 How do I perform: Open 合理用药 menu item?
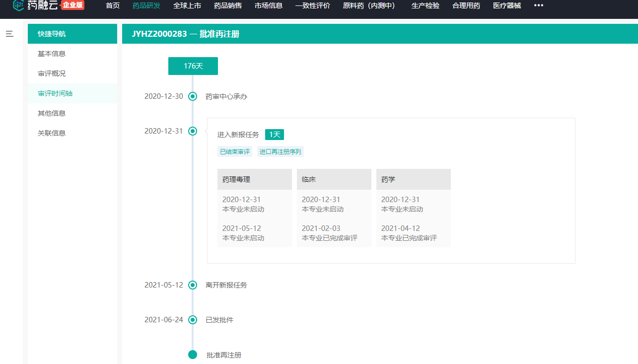(466, 5)
